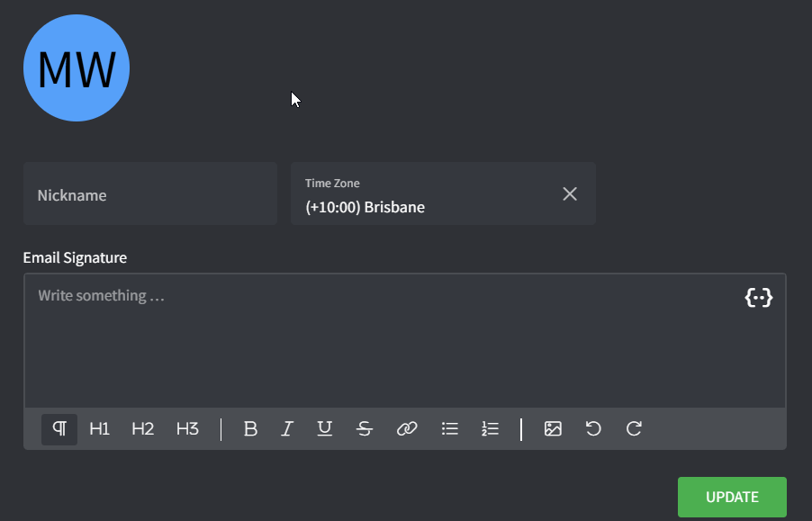The image size is (812, 521).
Task: Toggle italic formatting
Action: pyautogui.click(x=287, y=429)
